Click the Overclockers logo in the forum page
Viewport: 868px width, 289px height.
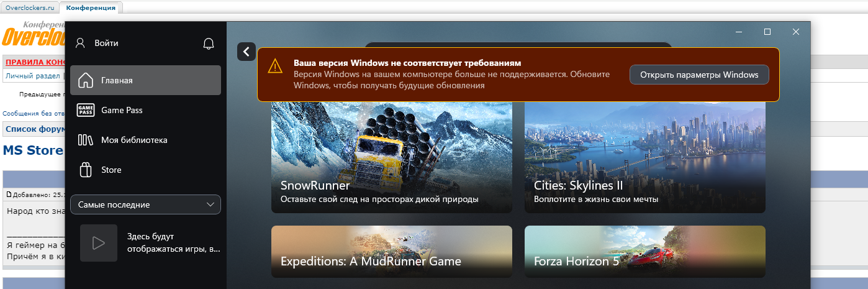(34, 35)
